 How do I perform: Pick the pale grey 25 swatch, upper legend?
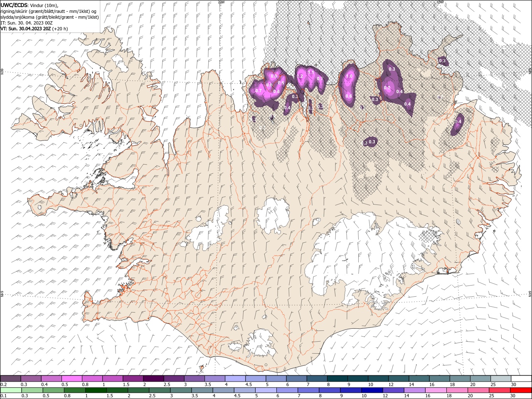[500, 379]
